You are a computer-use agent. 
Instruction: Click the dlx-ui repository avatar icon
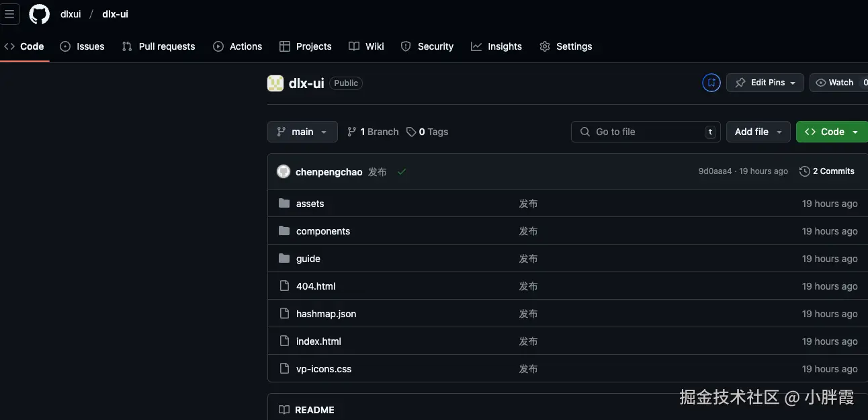275,83
